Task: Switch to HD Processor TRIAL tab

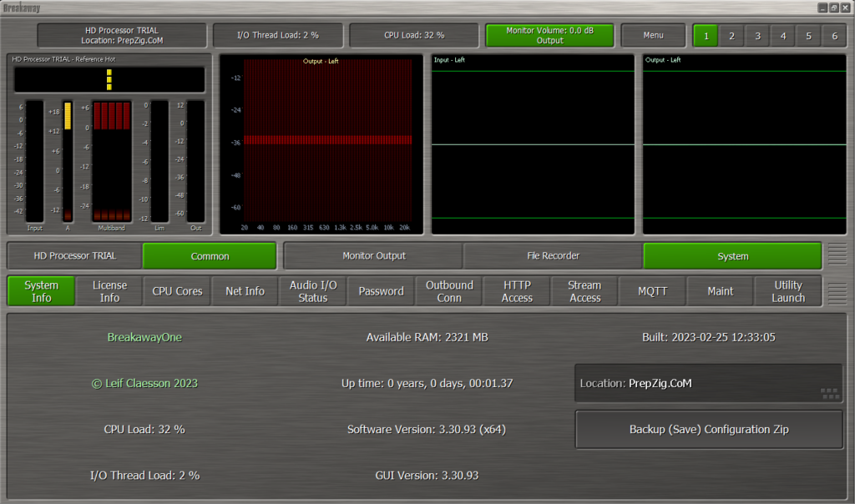Action: pyautogui.click(x=74, y=255)
